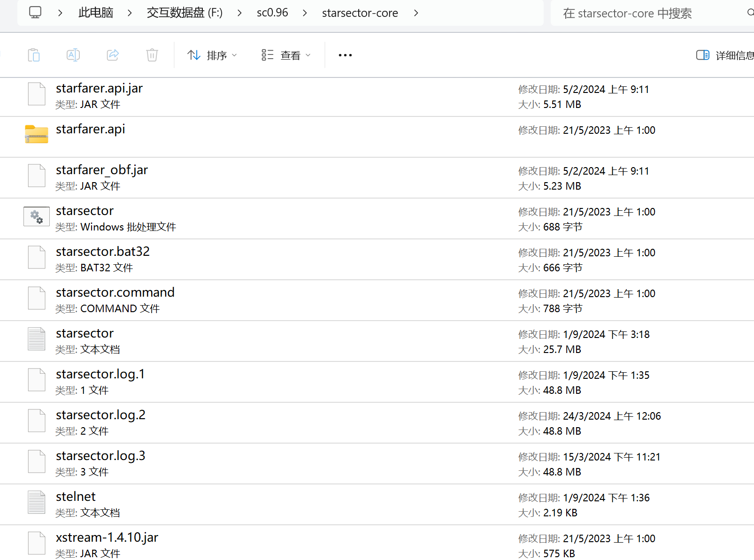Select the starfarer_obf.jar file
The width and height of the screenshot is (754, 560).
[102, 170]
